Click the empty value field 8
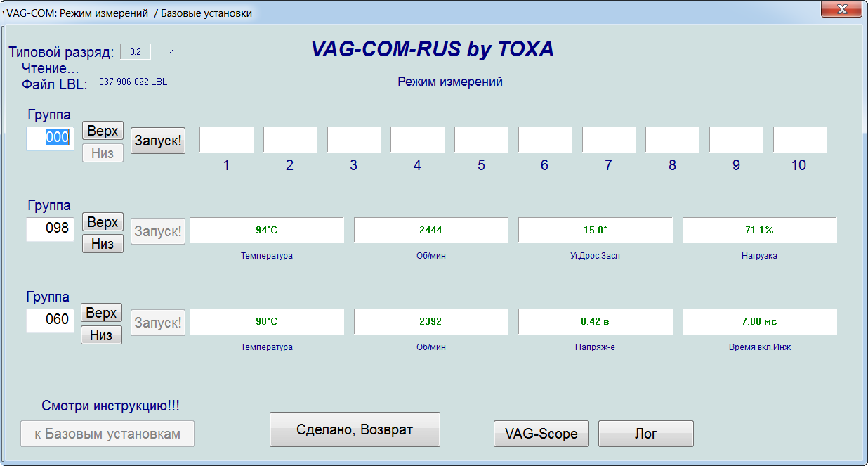The width and height of the screenshot is (868, 466). point(673,140)
